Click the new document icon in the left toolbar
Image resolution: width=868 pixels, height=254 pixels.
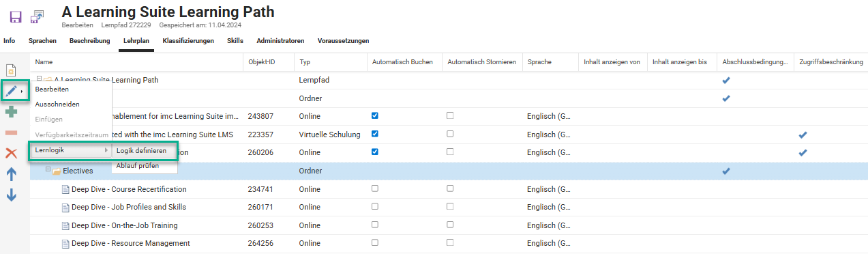click(11, 70)
